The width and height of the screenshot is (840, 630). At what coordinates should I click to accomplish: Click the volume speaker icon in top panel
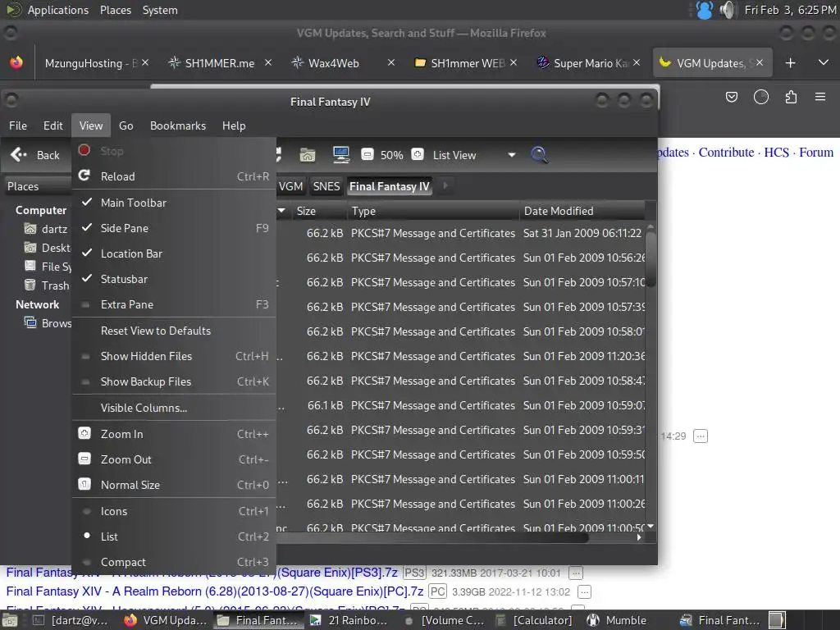point(727,10)
